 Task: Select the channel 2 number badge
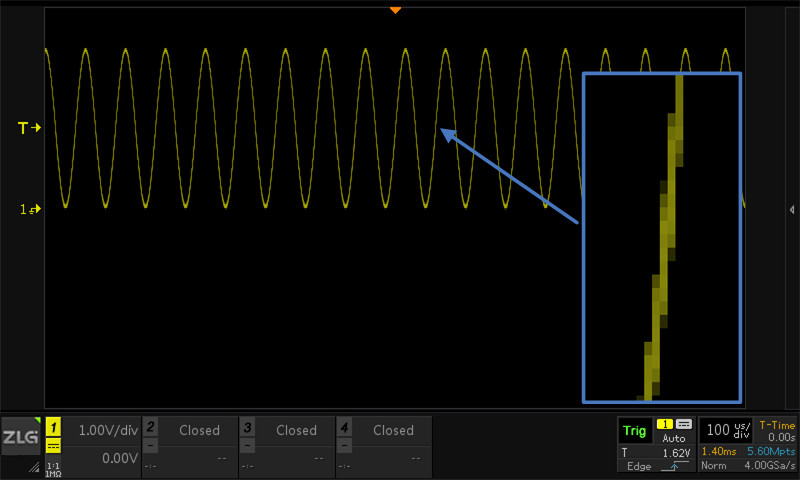coord(151,426)
